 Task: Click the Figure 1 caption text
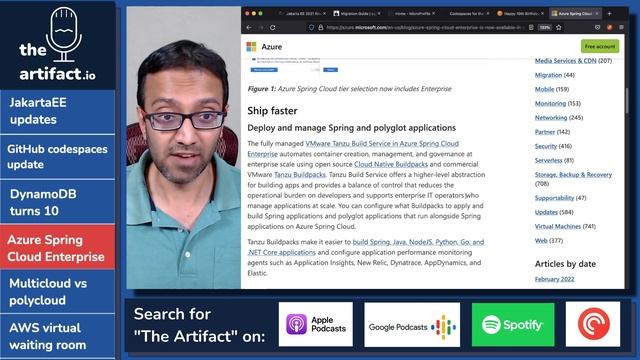click(x=349, y=89)
